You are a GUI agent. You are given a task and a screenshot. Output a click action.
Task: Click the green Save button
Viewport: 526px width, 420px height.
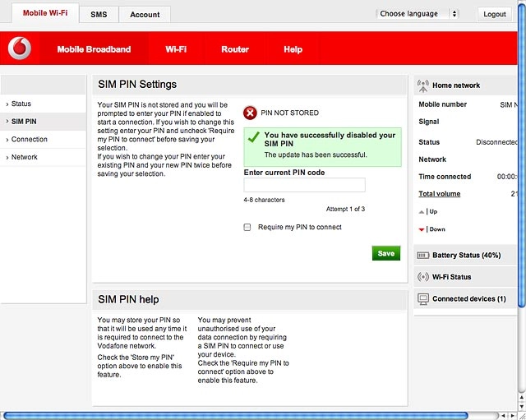point(386,253)
